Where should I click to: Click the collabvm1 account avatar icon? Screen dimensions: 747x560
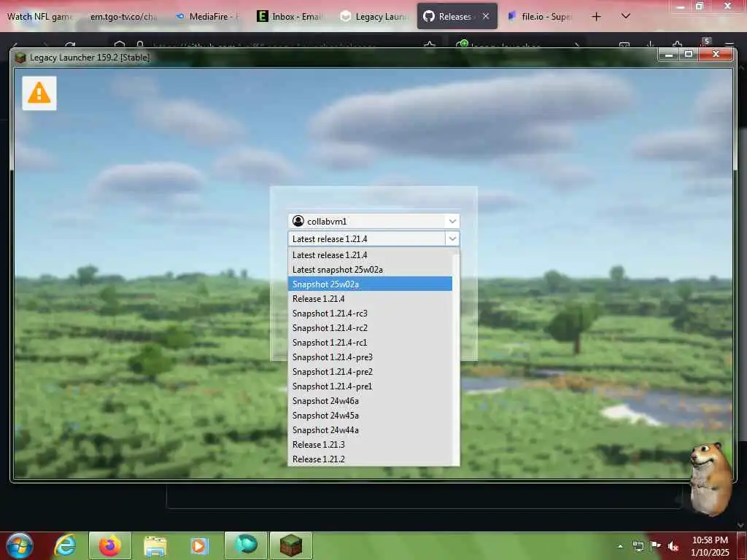pyautogui.click(x=298, y=221)
